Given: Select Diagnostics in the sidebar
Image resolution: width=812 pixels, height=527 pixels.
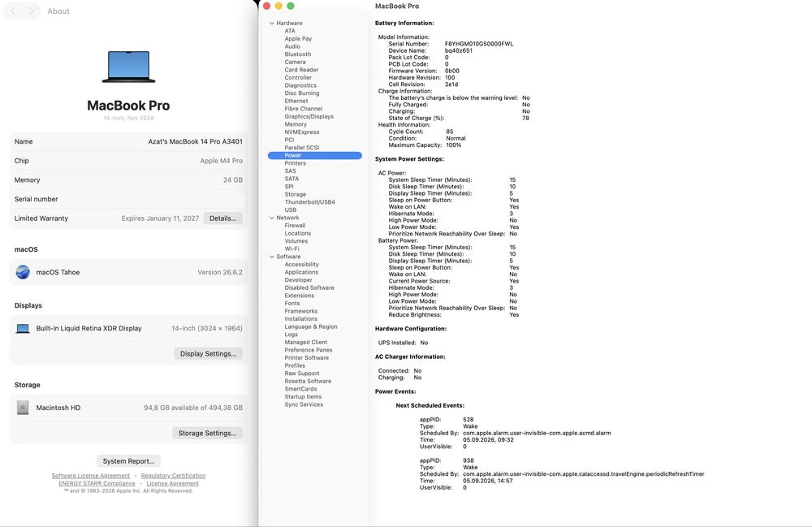Looking at the screenshot, I should [300, 85].
